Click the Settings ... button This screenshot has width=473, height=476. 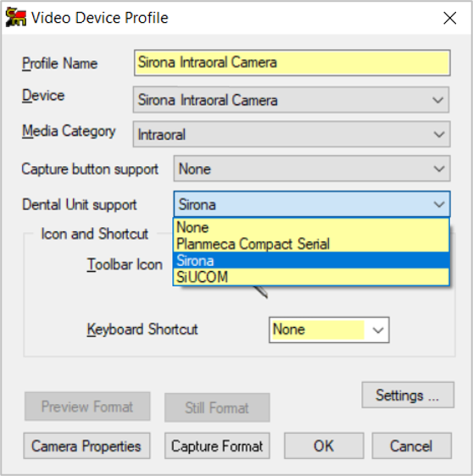click(x=408, y=395)
